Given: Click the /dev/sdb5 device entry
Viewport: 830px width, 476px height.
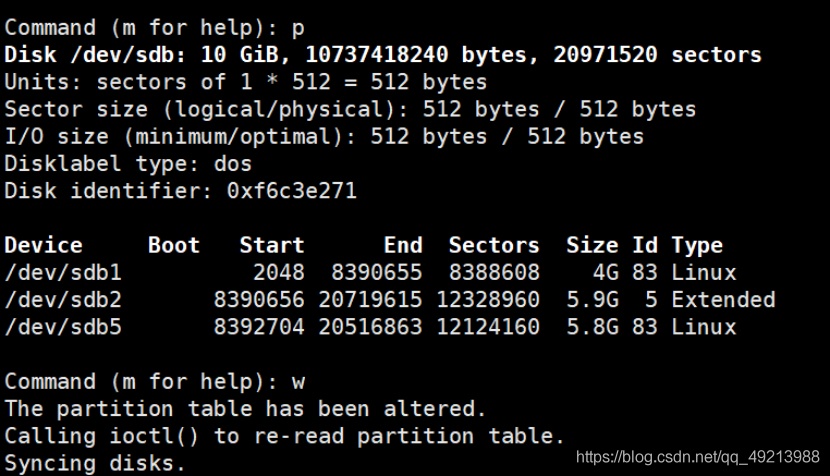Looking at the screenshot, I should coord(63,327).
